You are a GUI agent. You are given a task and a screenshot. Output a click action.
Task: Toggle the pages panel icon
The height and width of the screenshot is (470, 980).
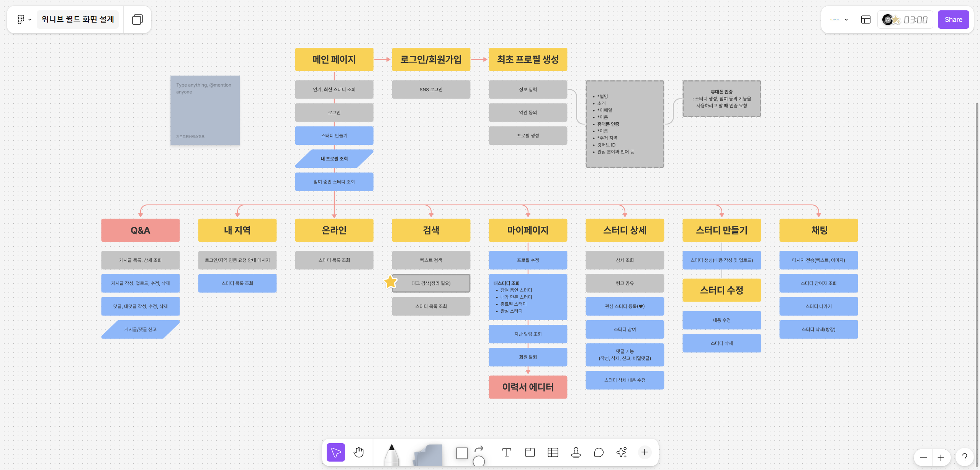click(x=137, y=20)
